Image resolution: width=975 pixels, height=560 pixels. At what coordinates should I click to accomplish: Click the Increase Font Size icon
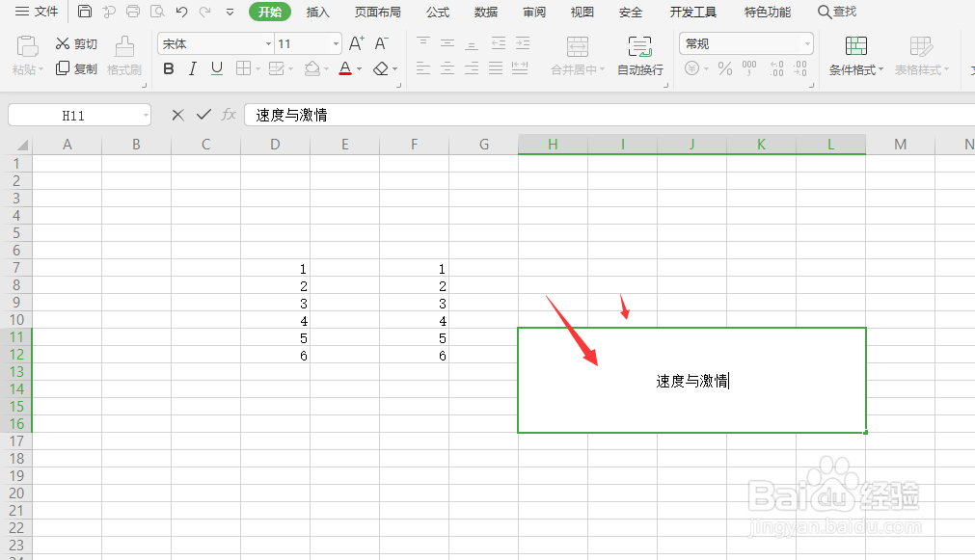(356, 42)
